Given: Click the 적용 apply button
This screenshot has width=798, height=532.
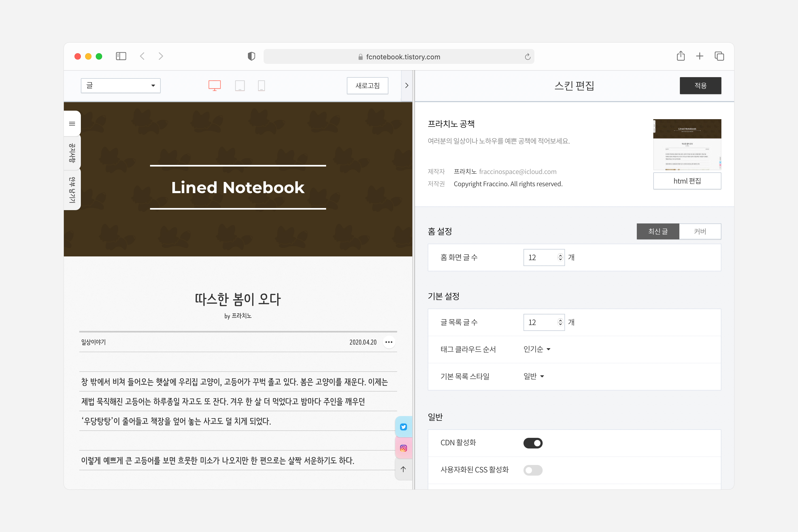Looking at the screenshot, I should tap(700, 85).
